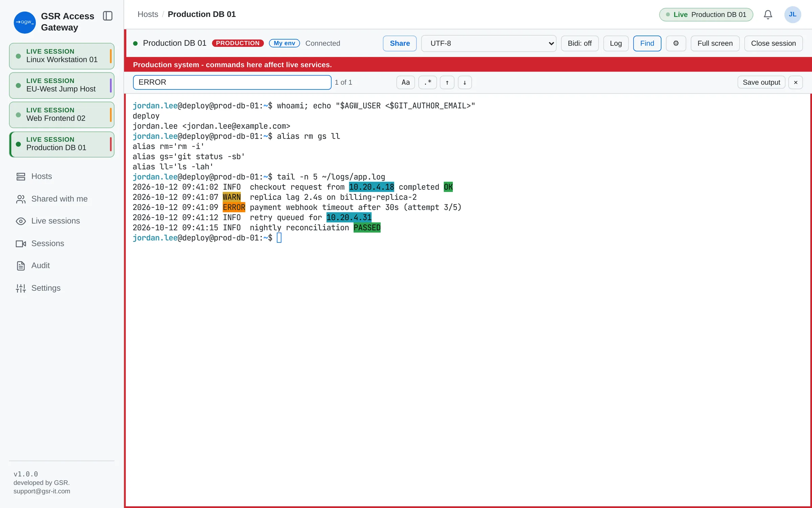The image size is (812, 508).
Task: Jump to next search match arrow
Action: point(465,82)
